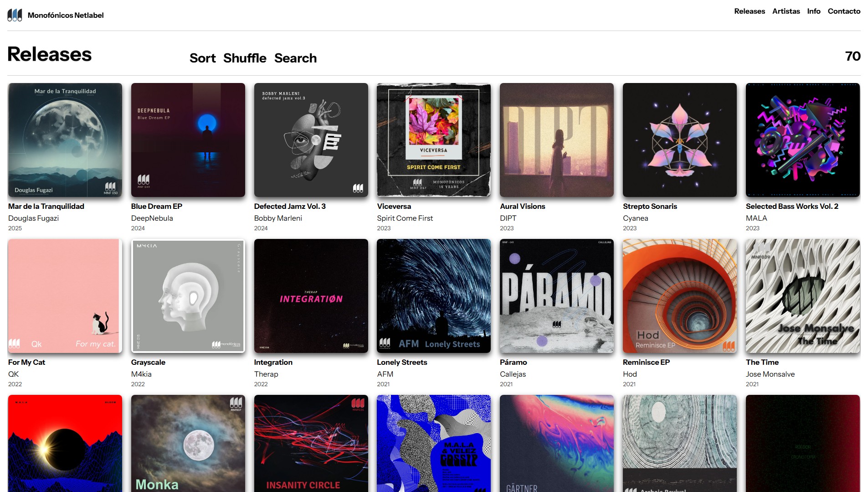The height and width of the screenshot is (492, 868).
Task: Click the Grayscale release artwork
Action: pos(188,296)
